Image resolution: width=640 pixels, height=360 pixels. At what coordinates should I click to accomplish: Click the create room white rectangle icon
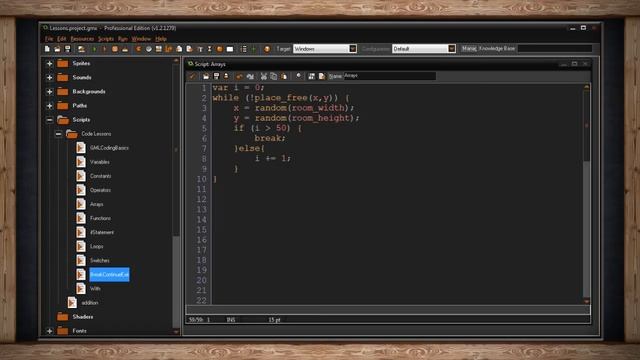point(230,49)
